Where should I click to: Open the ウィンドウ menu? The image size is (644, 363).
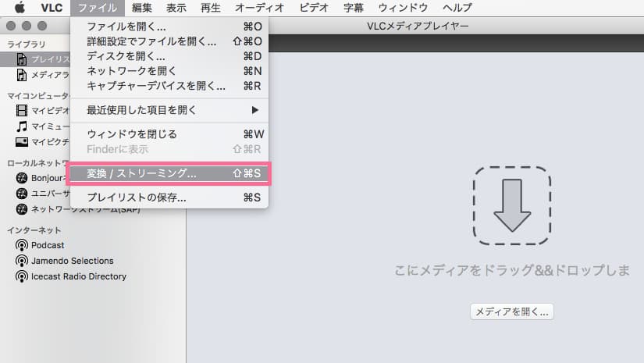pyautogui.click(x=403, y=7)
